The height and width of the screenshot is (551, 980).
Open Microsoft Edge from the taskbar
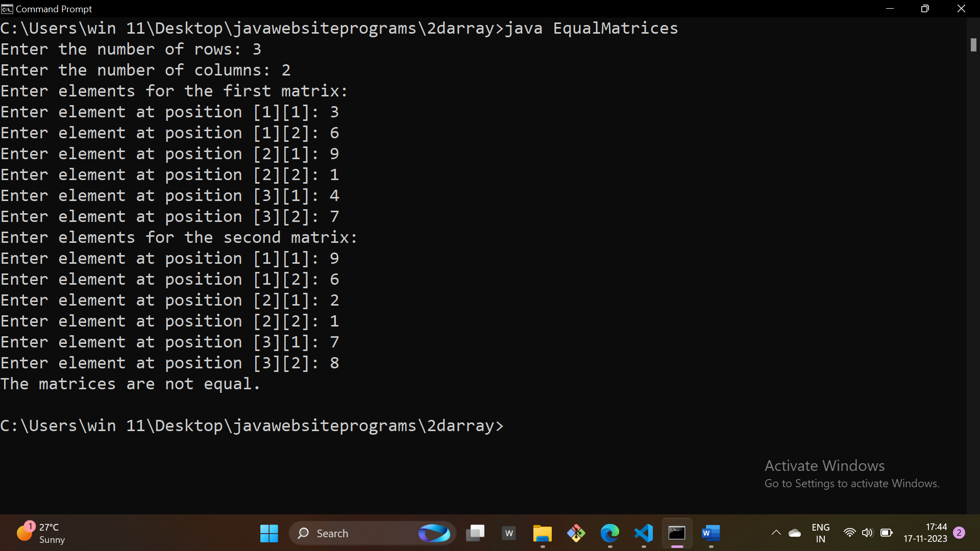click(609, 534)
